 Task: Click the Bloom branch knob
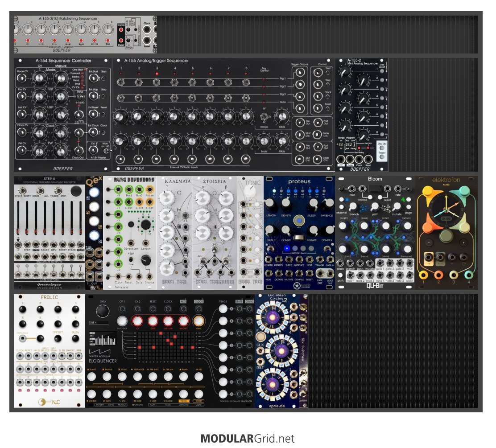[x=353, y=206]
